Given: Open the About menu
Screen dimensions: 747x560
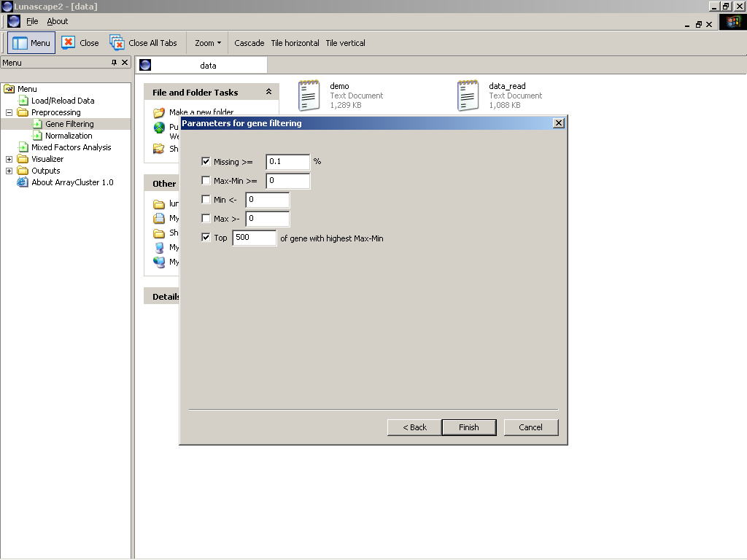Looking at the screenshot, I should point(57,21).
